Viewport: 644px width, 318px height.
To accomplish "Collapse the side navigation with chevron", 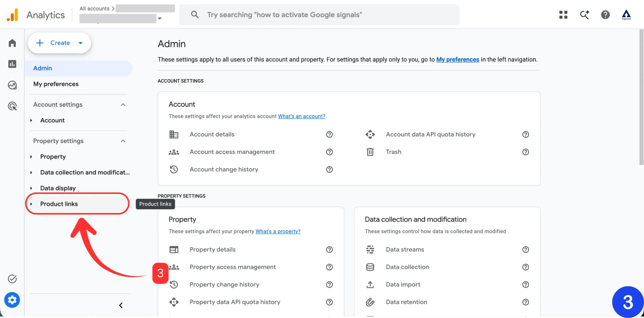I will (121, 305).
